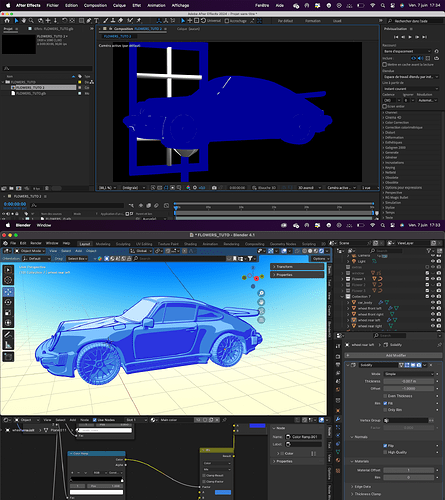This screenshot has height=500, width=445.
Task: Select wheel rear right in Blender Outliner
Action: pyautogui.click(x=370, y=326)
